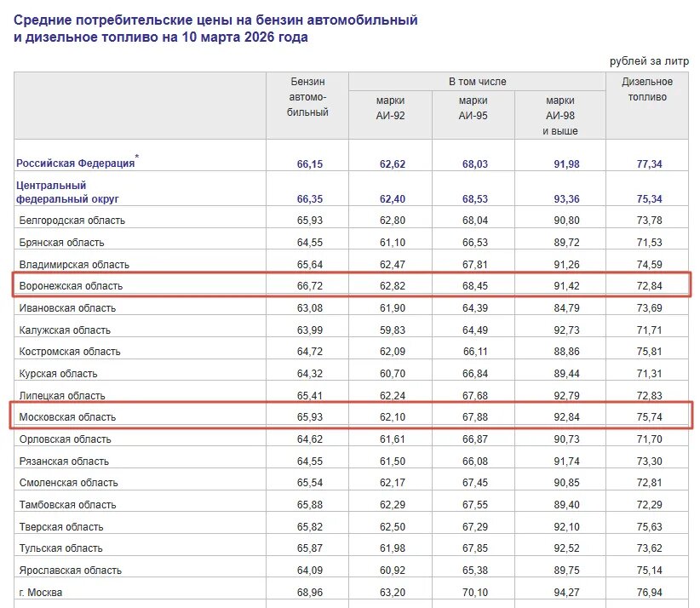
Task: Click the 'марки АИ-98 и выше' header
Action: click(560, 116)
